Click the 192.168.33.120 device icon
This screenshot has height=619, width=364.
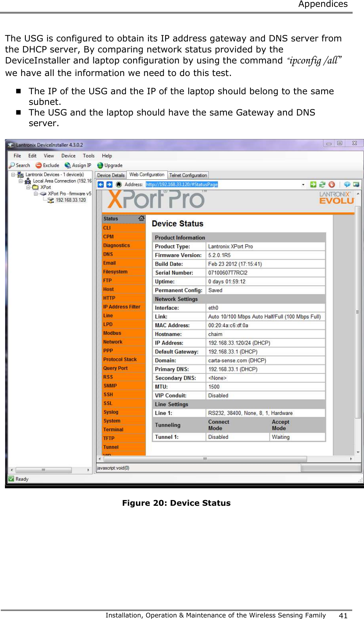(50, 200)
